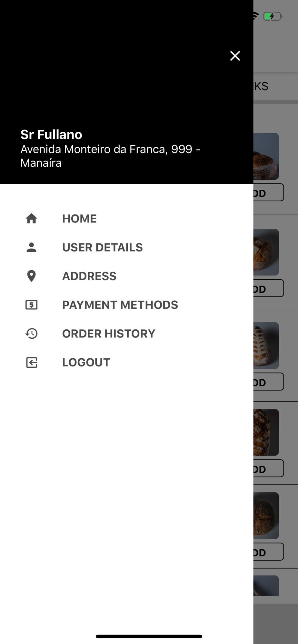Tap the Sr Fullano profile name
Viewport: 298px width, 644px height.
point(51,134)
